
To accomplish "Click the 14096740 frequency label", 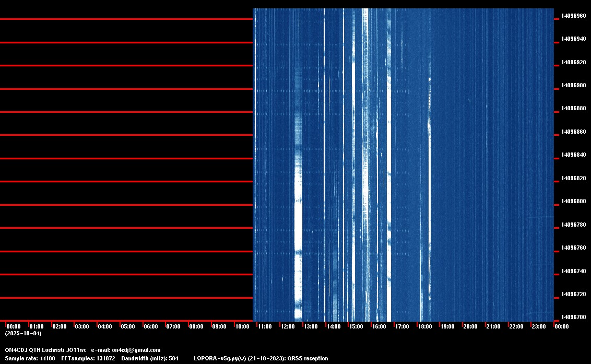I will coord(573,271).
